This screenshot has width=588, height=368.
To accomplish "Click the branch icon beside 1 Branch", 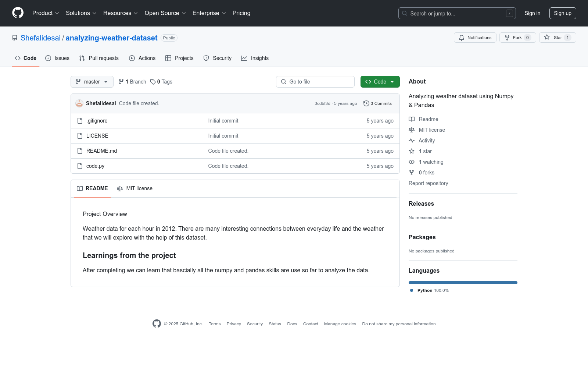I will pyautogui.click(x=121, y=82).
